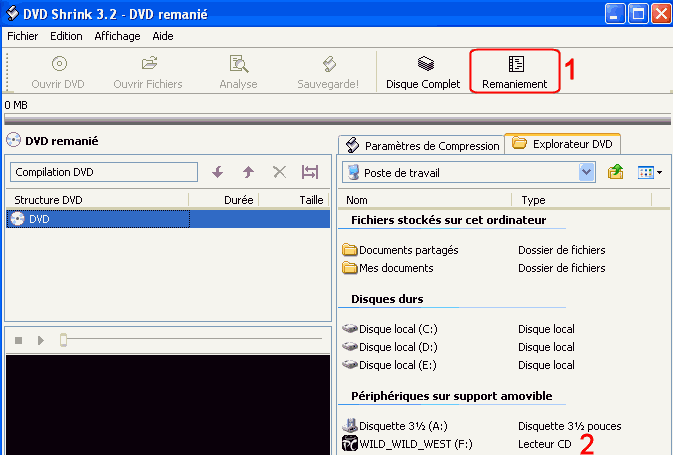Open the Aide menu
Image resolution: width=673 pixels, height=455 pixels.
click(163, 36)
